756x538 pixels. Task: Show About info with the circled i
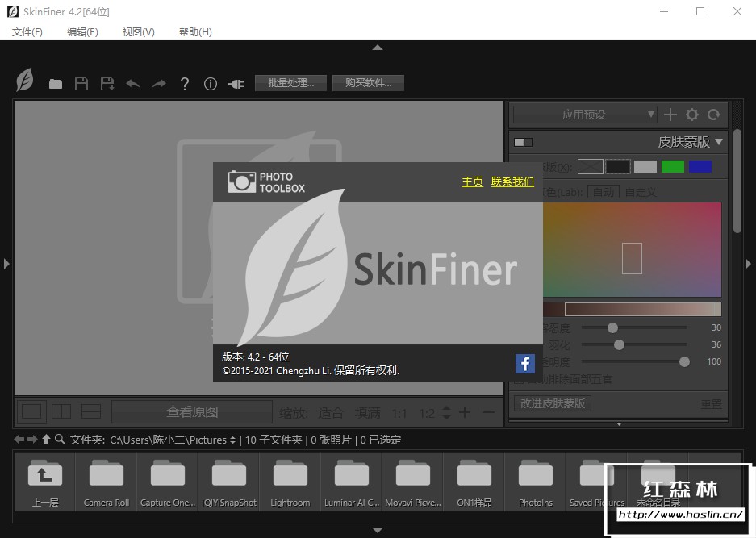(x=211, y=84)
